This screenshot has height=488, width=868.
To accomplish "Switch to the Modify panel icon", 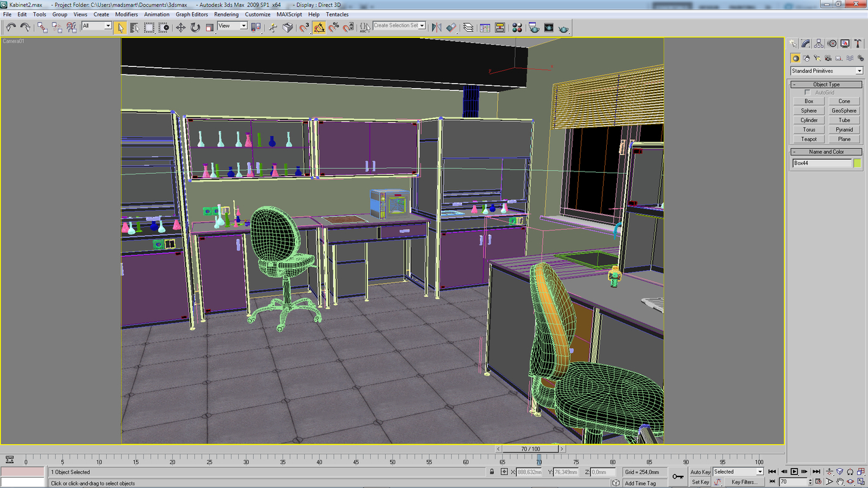I will 806,43.
